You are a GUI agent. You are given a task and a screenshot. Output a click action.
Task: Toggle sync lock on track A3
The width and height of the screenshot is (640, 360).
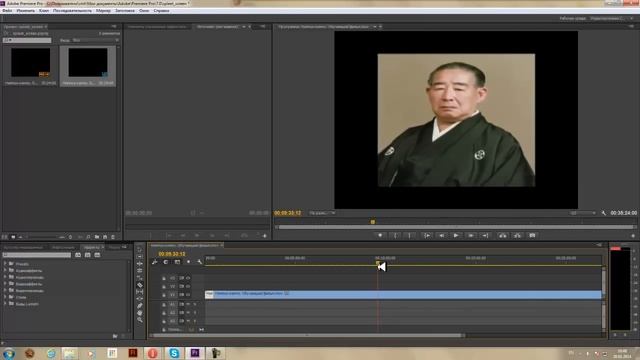[x=182, y=321]
